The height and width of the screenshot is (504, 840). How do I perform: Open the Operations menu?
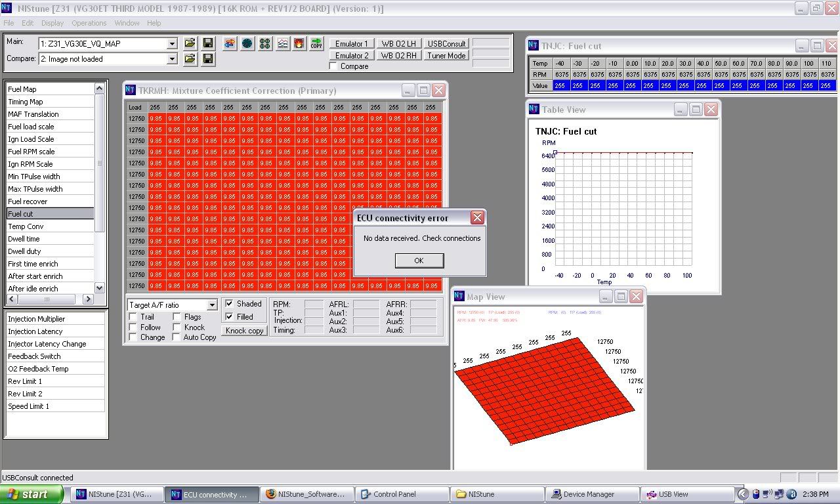89,23
